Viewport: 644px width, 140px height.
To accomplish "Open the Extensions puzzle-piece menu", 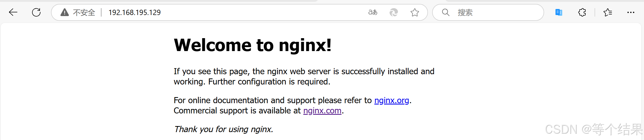I will point(582,12).
